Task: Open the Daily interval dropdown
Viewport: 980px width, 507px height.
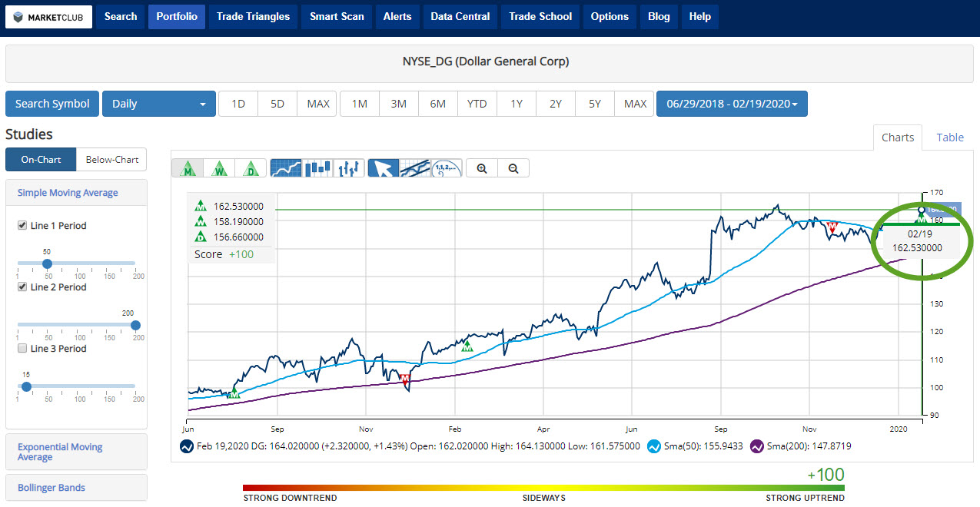Action: [x=158, y=104]
